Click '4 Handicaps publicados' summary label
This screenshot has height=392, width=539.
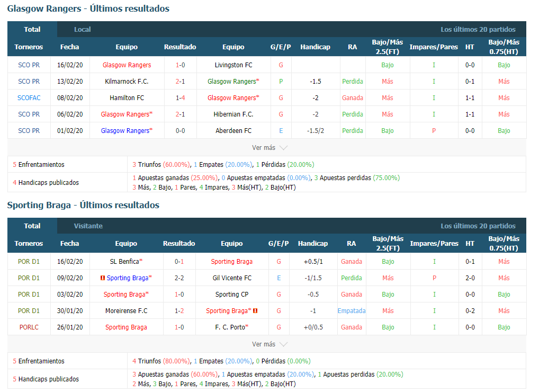[46, 183]
